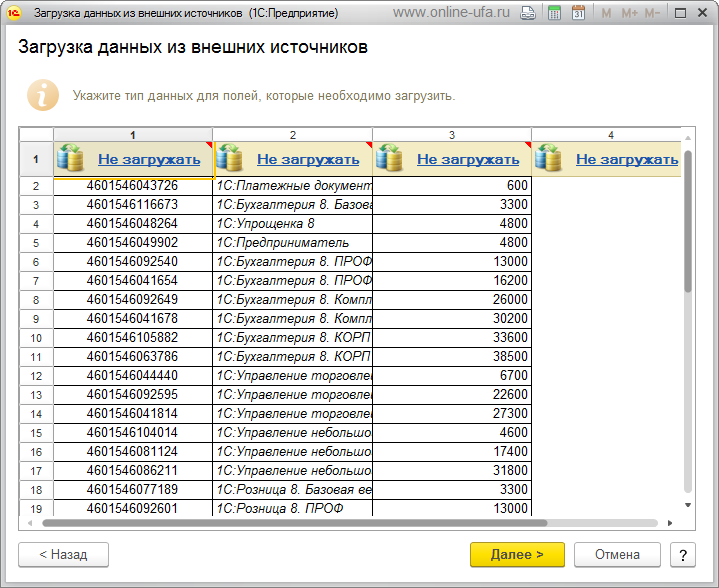
Task: Select cell '1С:Платежные документ'
Action: (293, 186)
